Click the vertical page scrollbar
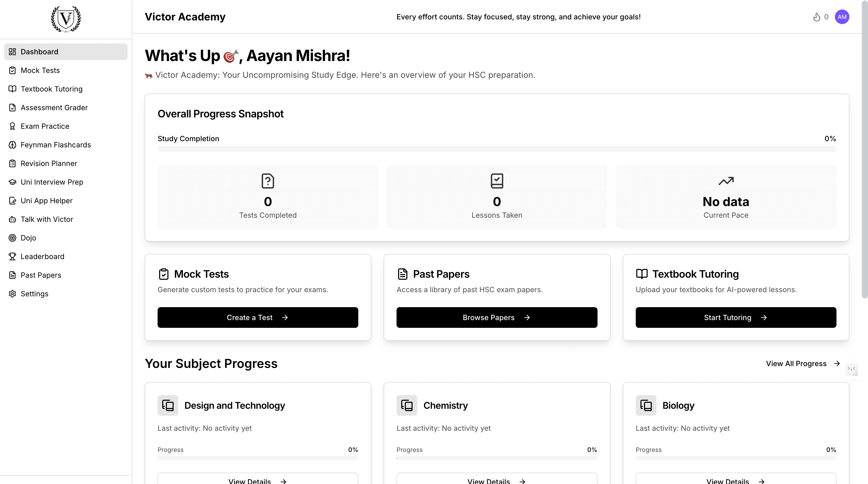The width and height of the screenshot is (868, 484). click(x=864, y=148)
